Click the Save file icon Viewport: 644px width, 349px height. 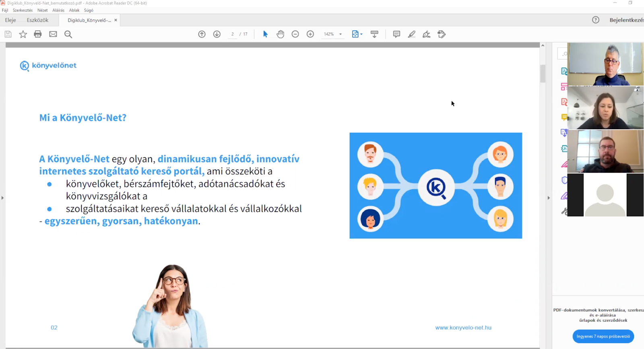point(8,34)
